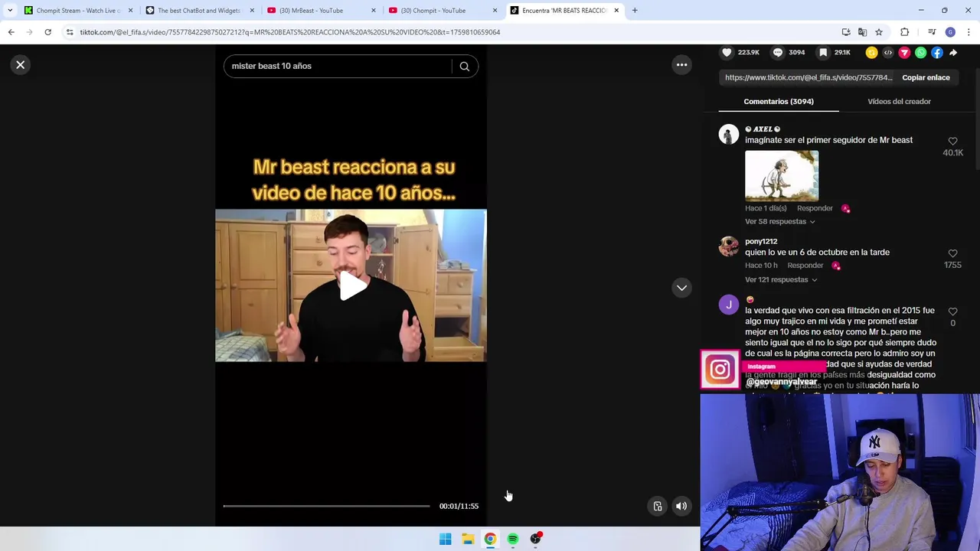This screenshot has height=551, width=980.
Task: Open more share options arrow
Action: (953, 53)
